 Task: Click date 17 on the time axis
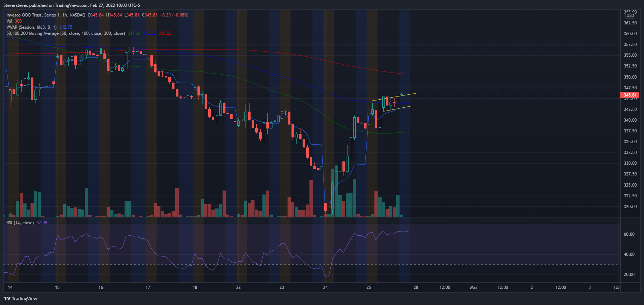(x=148, y=287)
